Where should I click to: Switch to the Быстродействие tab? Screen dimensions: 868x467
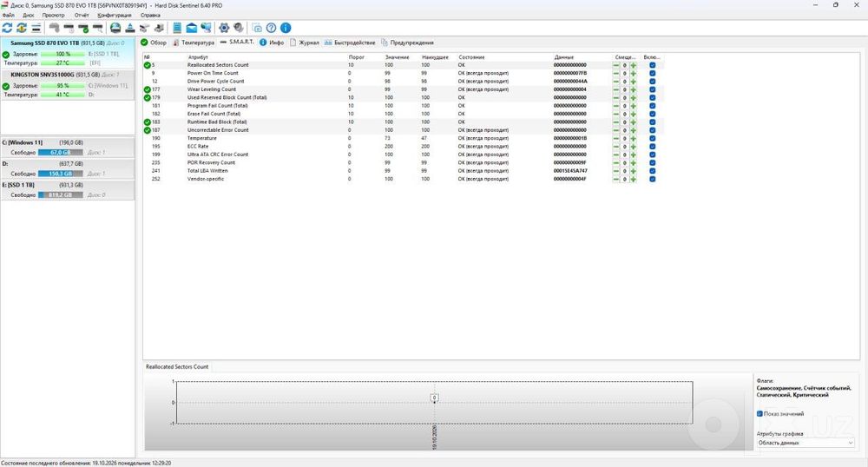[x=350, y=43]
